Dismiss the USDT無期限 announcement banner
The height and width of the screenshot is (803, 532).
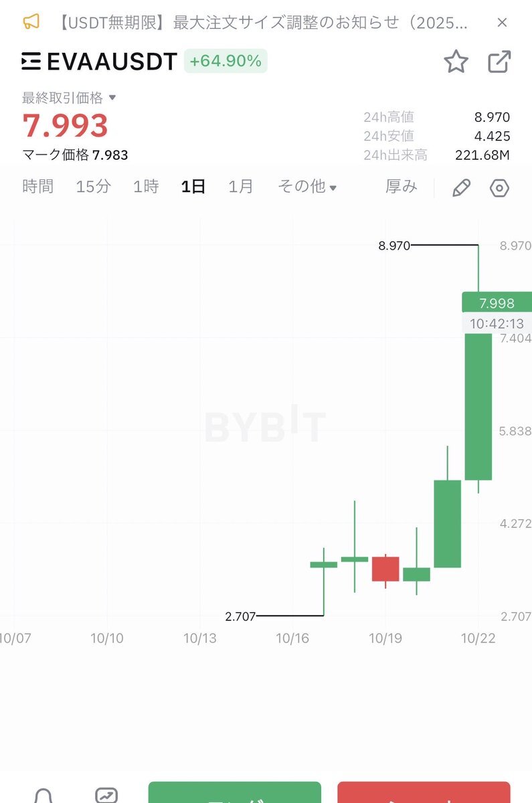tap(502, 23)
